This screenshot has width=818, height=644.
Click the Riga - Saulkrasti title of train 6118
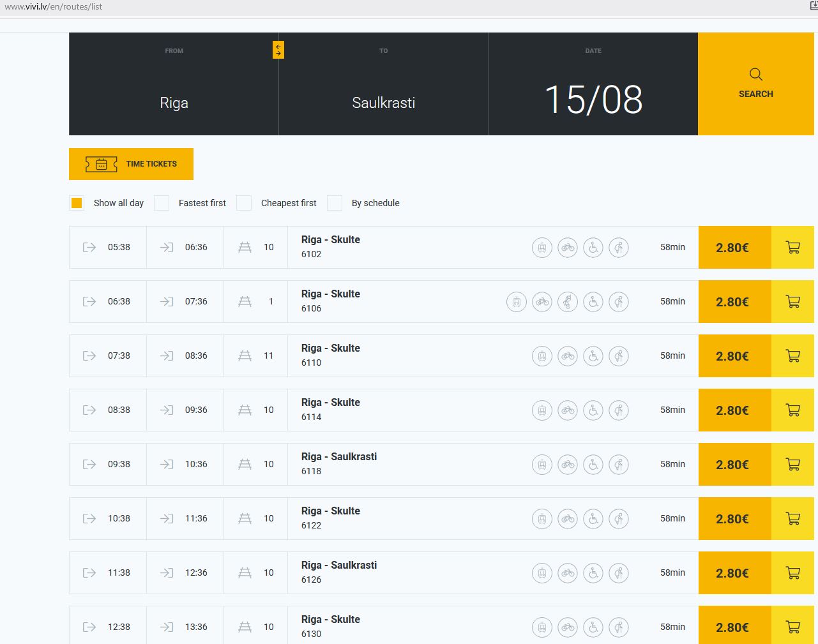click(339, 457)
